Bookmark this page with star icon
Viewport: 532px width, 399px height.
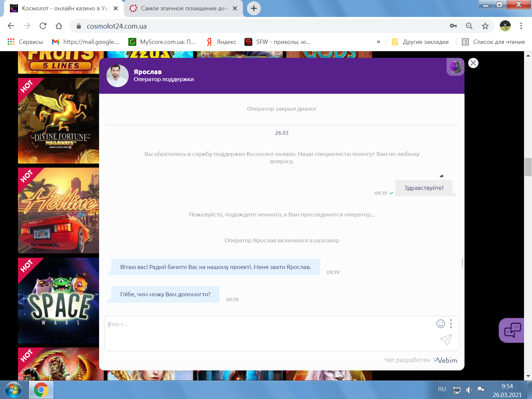pos(485,26)
